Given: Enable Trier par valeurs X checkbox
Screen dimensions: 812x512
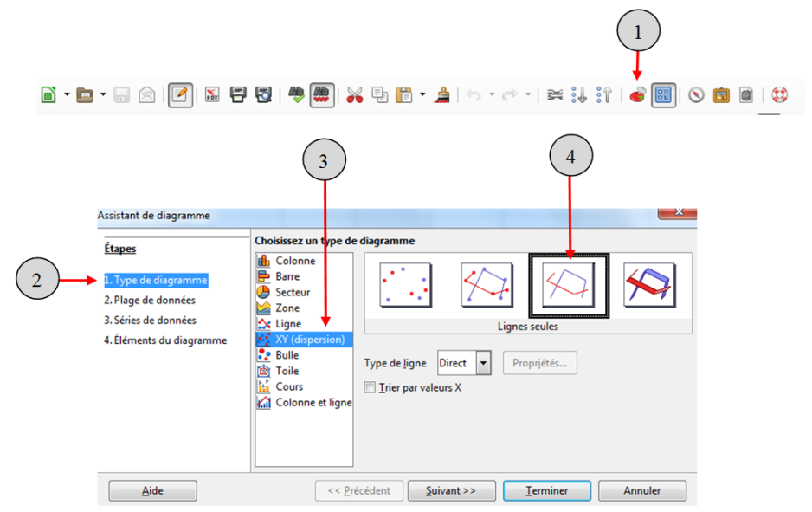Looking at the screenshot, I should point(370,387).
